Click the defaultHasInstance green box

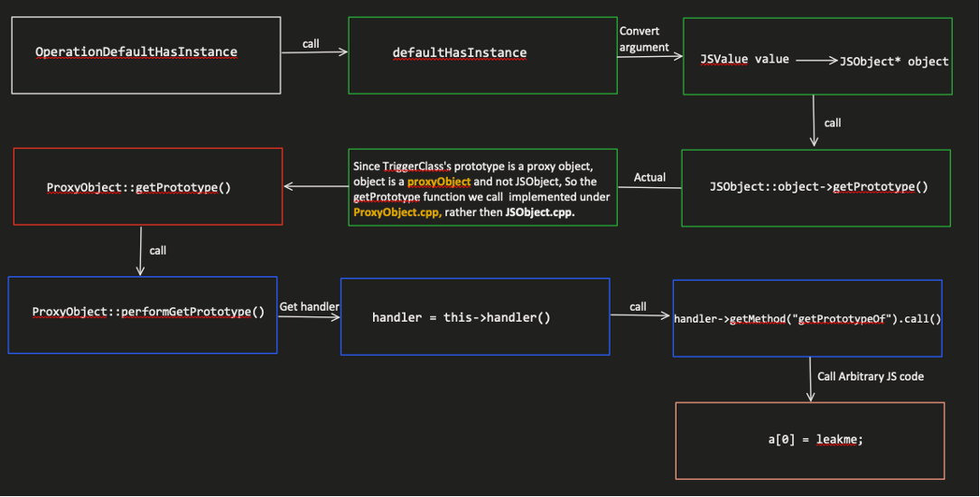tap(482, 55)
